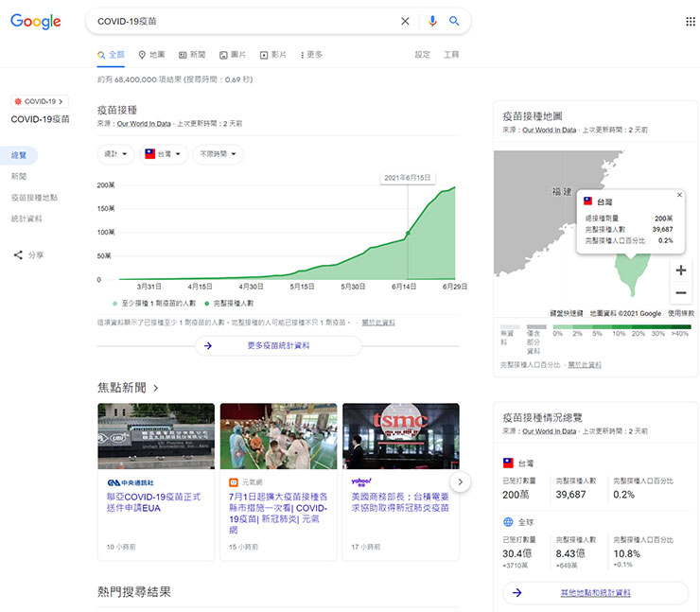Switch to the 新聞 tab
This screenshot has height=612, width=700.
click(x=192, y=55)
